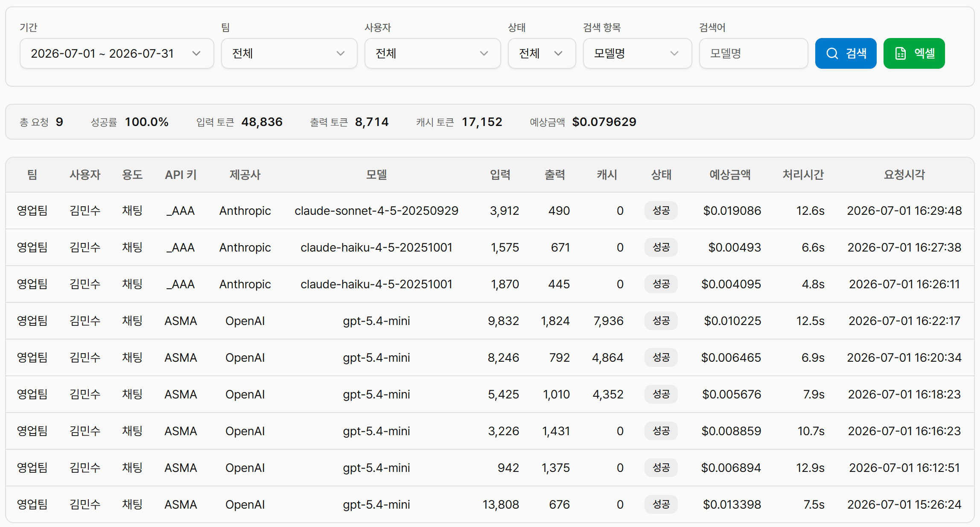Click the claude-sonnet-4-5-20250929 model cell
980x527 pixels.
376,211
